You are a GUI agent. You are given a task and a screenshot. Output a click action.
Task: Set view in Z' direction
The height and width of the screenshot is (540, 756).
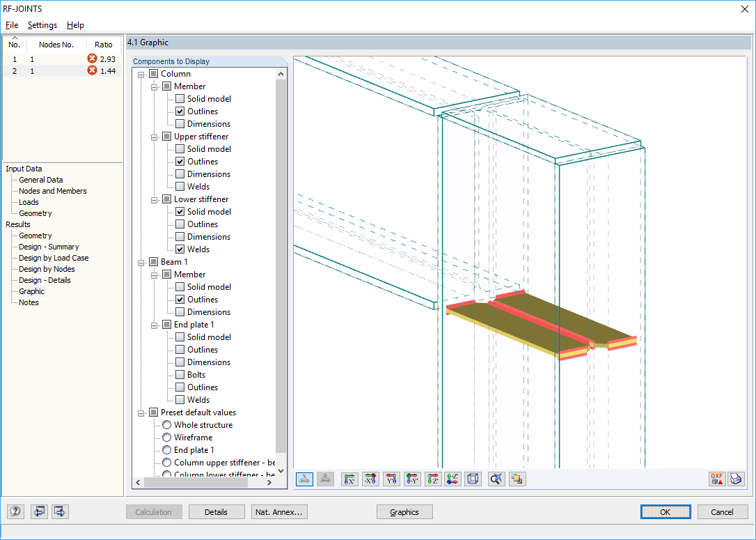point(432,479)
